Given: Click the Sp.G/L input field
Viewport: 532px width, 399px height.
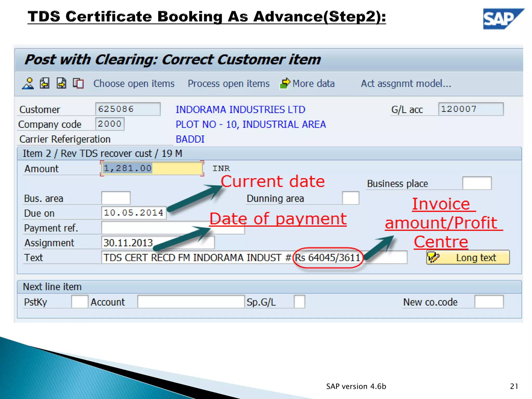Looking at the screenshot, I should pos(300,302).
